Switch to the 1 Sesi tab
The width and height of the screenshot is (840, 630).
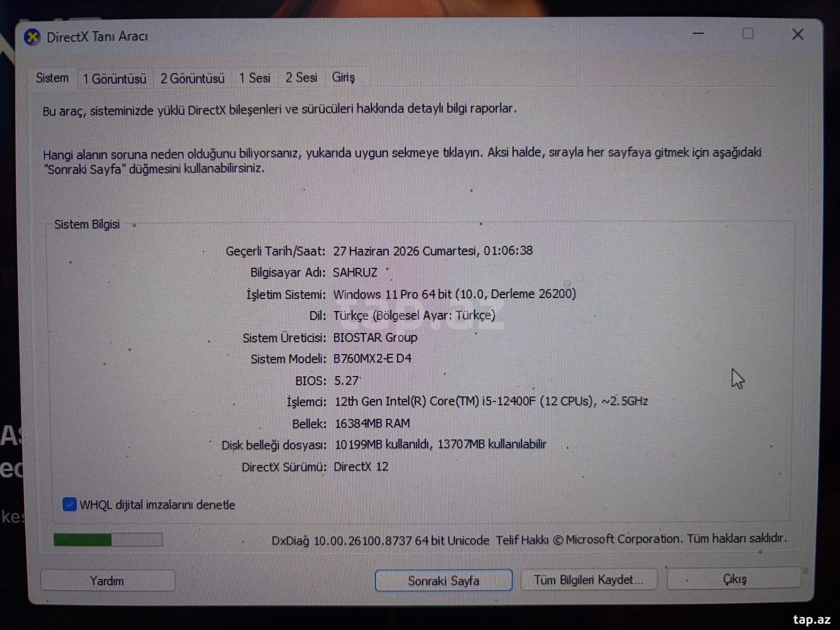click(x=255, y=78)
